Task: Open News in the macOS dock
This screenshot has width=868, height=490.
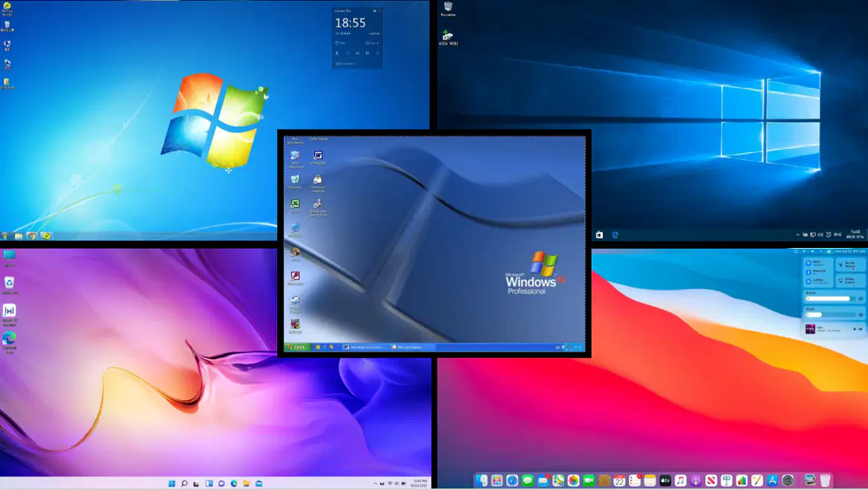Action: coord(712,480)
